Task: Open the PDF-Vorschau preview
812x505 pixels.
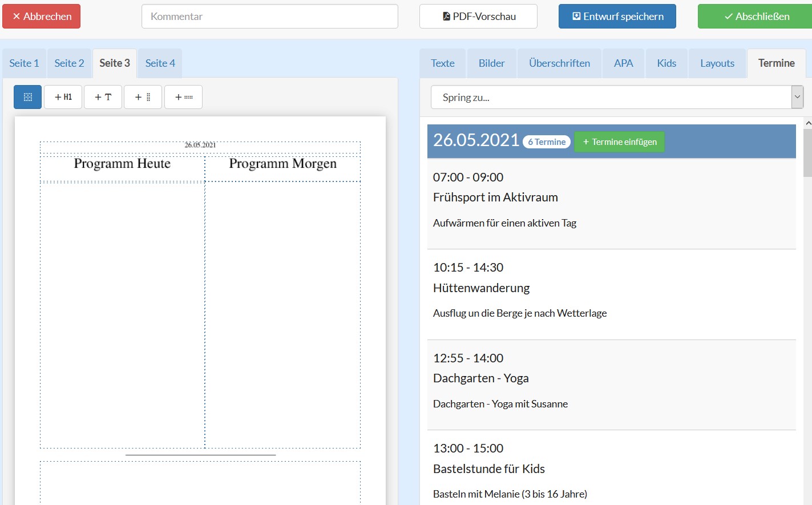Action: point(478,17)
